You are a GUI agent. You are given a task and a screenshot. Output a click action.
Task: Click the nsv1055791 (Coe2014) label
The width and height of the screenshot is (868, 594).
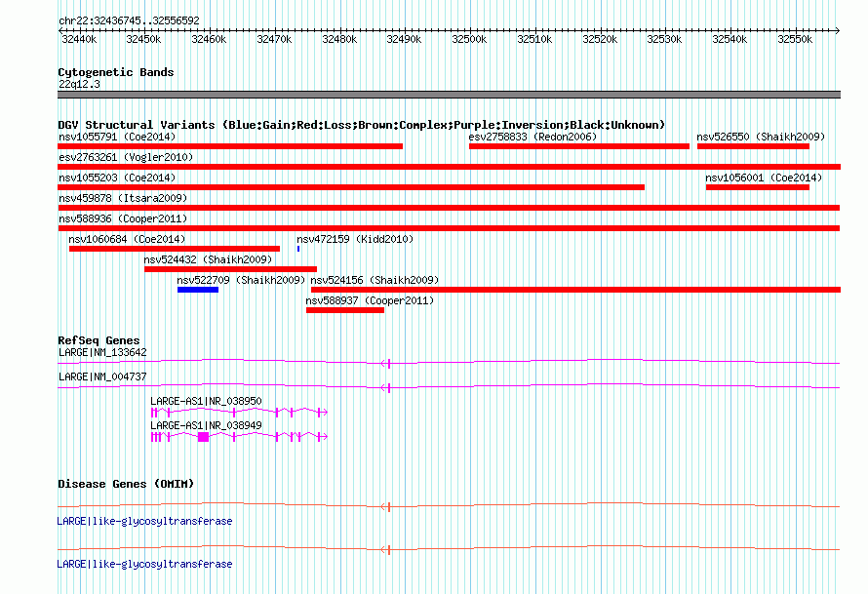[x=117, y=137]
